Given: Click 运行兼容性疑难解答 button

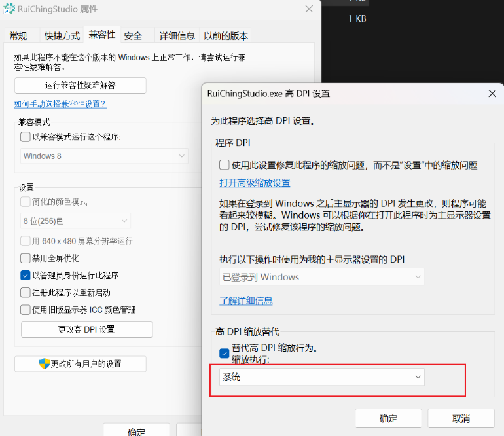Looking at the screenshot, I should point(81,85).
